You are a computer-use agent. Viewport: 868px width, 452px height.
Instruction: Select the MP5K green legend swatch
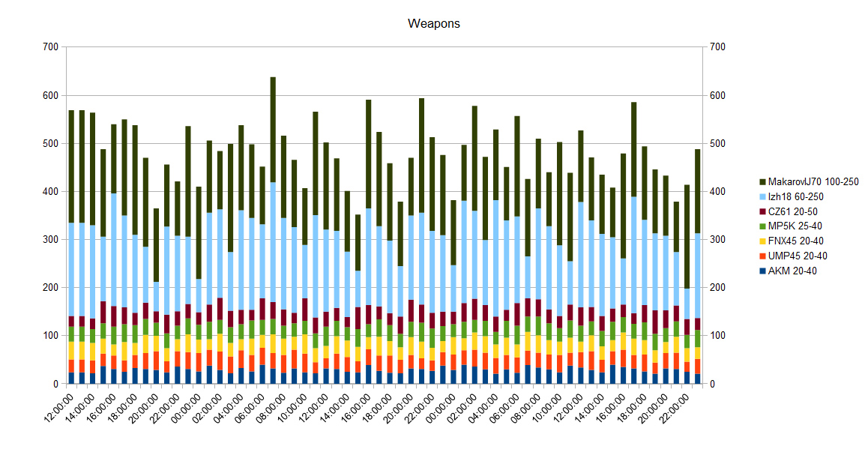(x=762, y=226)
